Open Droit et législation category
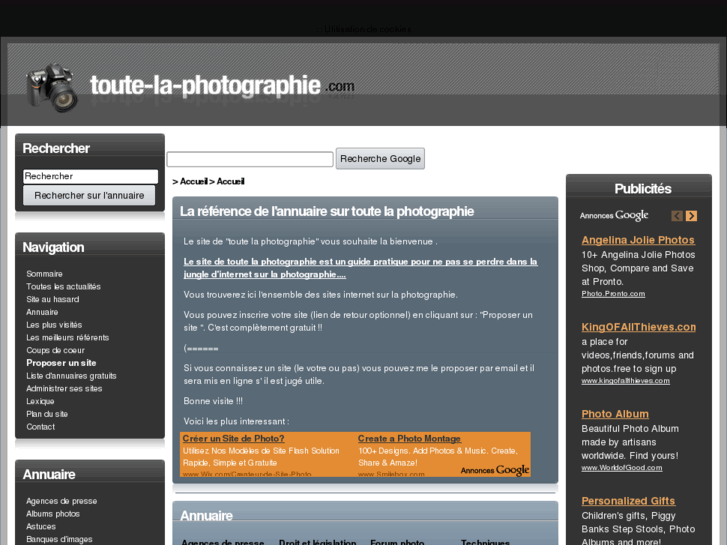Image resolution: width=727 pixels, height=545 pixels. [318, 542]
